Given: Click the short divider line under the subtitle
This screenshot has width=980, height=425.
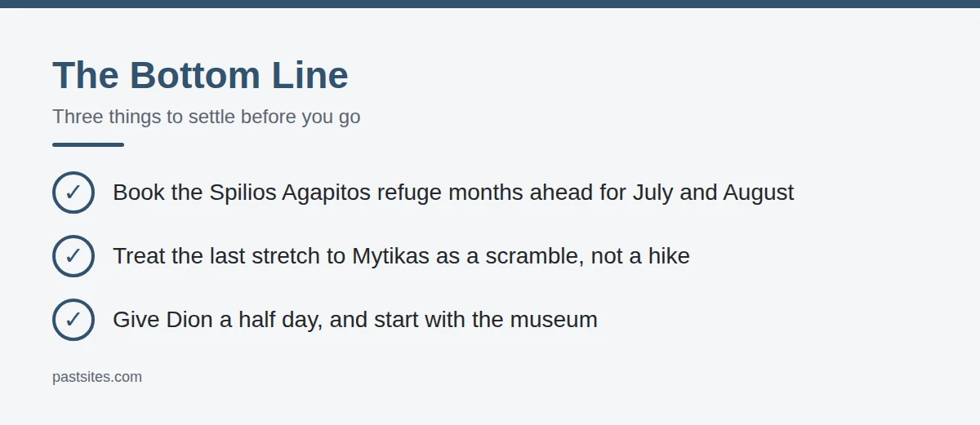Looking at the screenshot, I should click(x=88, y=145).
